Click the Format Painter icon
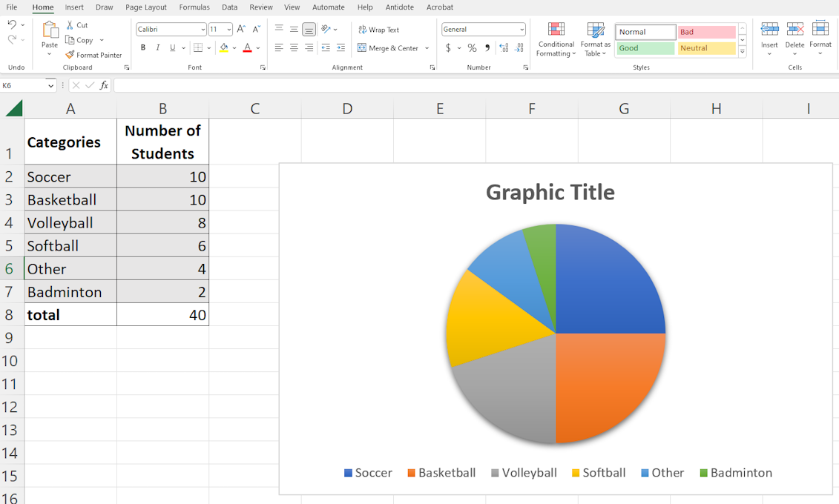Image resolution: width=839 pixels, height=504 pixels. [70, 55]
